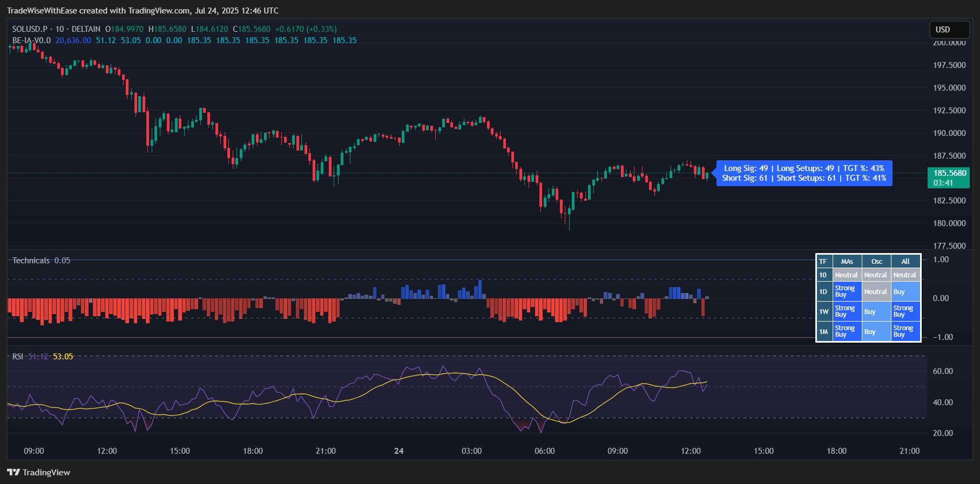Image resolution: width=980 pixels, height=484 pixels.
Task: Click the 195.0000 price axis label
Action: [x=949, y=88]
